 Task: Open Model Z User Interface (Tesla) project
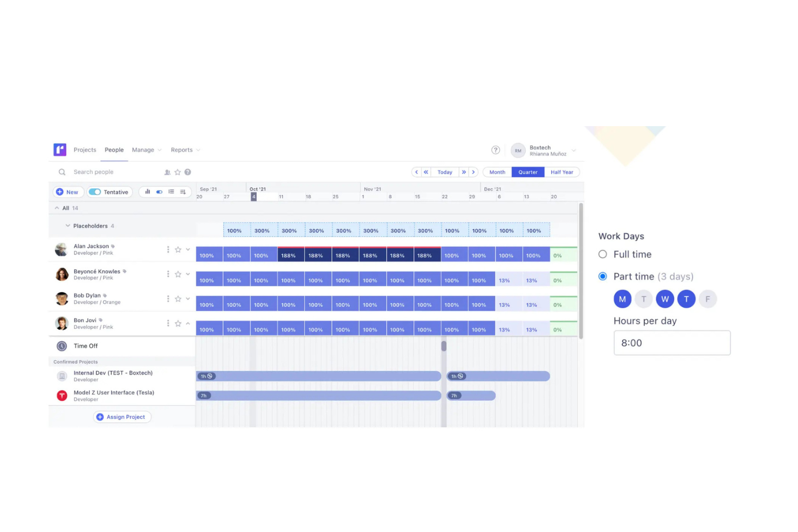point(114,392)
